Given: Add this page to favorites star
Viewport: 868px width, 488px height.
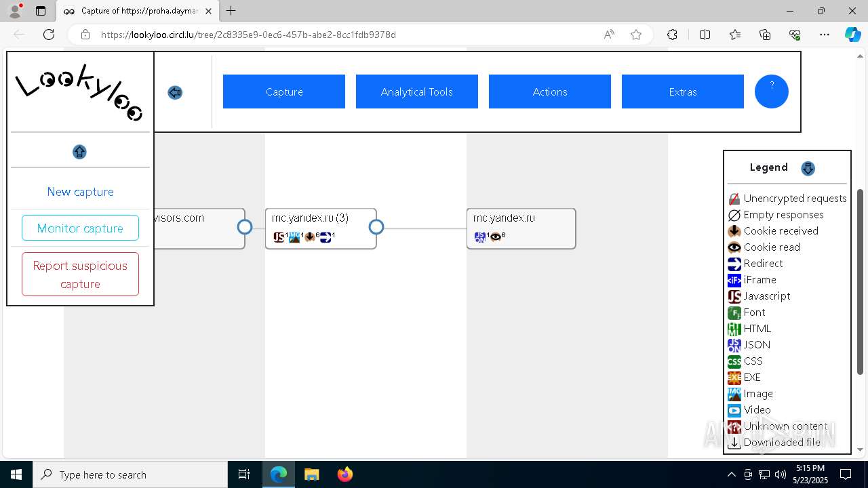Looking at the screenshot, I should click(636, 35).
